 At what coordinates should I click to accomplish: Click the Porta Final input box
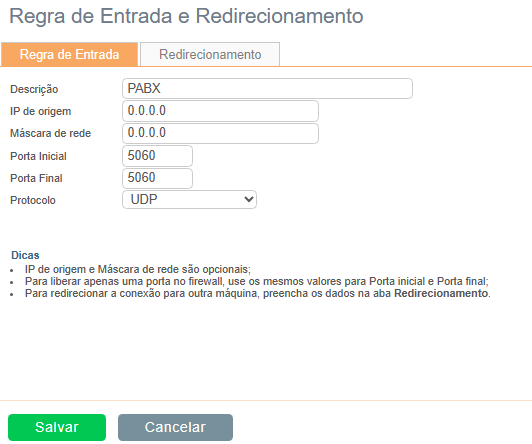(x=157, y=178)
